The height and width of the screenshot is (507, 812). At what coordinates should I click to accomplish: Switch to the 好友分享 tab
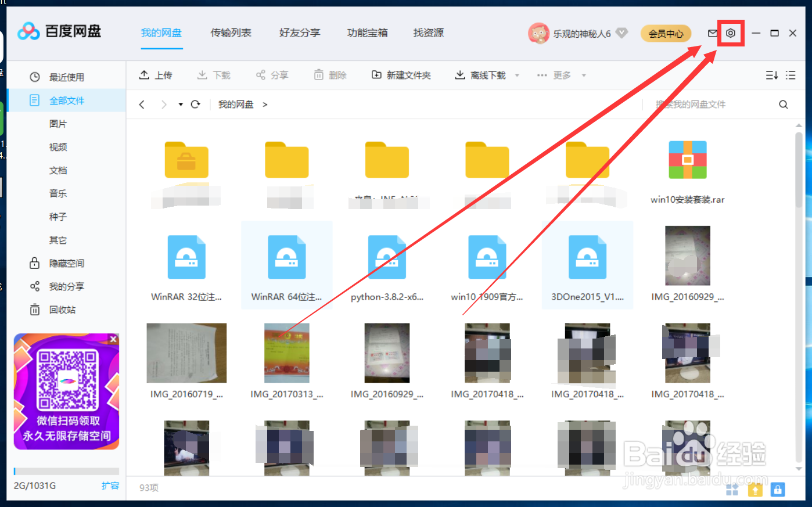click(300, 33)
